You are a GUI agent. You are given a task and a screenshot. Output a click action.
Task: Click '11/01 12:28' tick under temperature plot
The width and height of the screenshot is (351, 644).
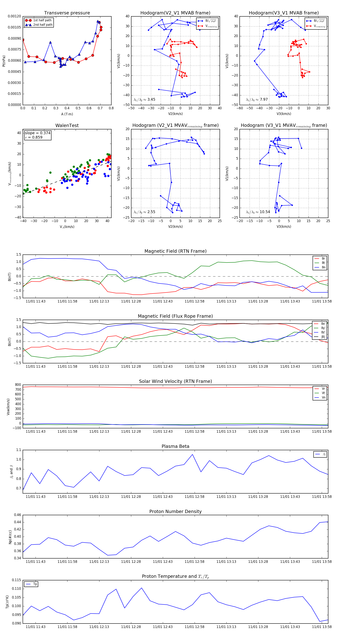pos(131,627)
